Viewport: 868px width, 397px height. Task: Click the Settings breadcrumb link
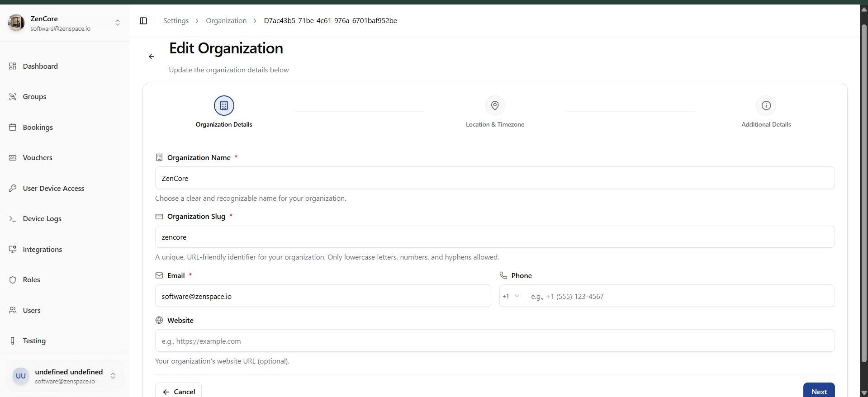[176, 21]
